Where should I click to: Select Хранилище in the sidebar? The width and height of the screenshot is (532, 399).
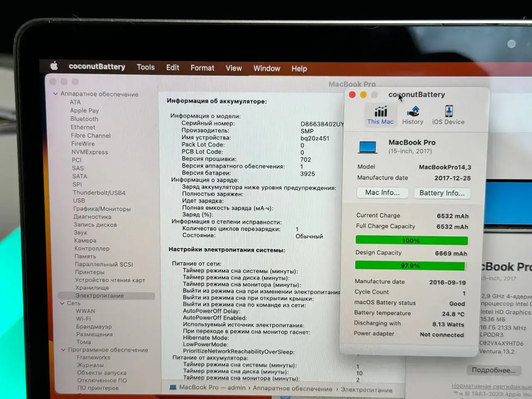92,288
